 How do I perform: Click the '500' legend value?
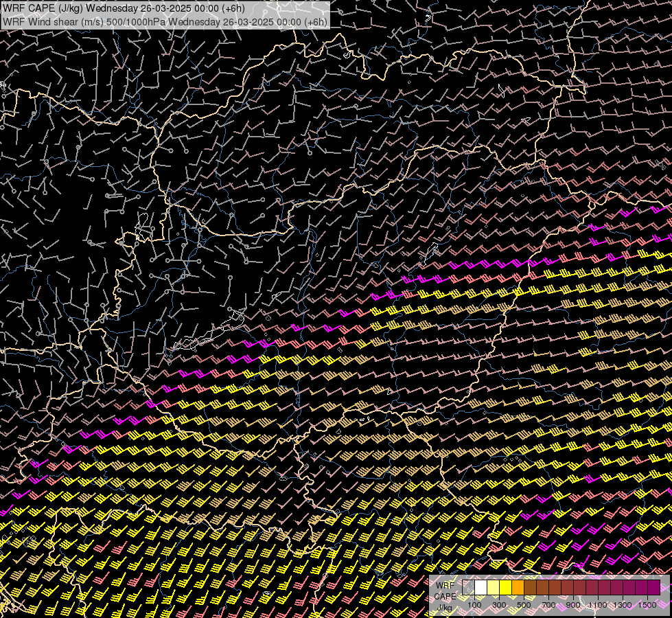524,605
